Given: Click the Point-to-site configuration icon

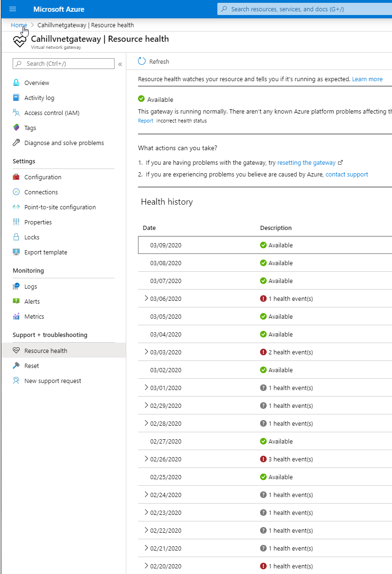Looking at the screenshot, I should pyautogui.click(x=16, y=207).
